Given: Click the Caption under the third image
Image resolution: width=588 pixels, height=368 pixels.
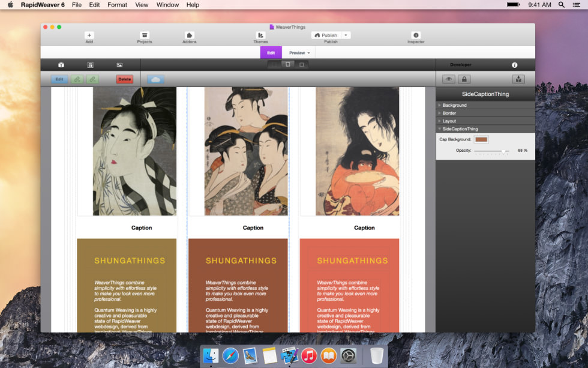Looking at the screenshot, I should pos(365,228).
